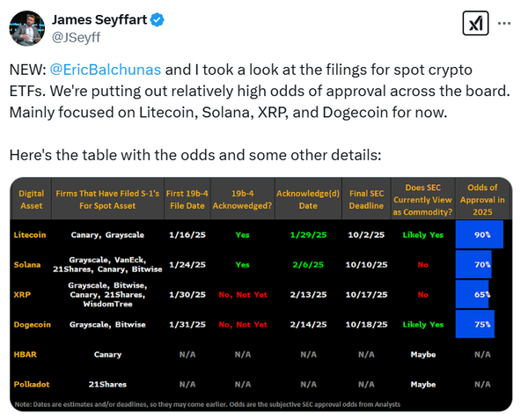The width and height of the screenshot is (528, 420).
Task: Click the HBAR asset label
Action: click(26, 354)
